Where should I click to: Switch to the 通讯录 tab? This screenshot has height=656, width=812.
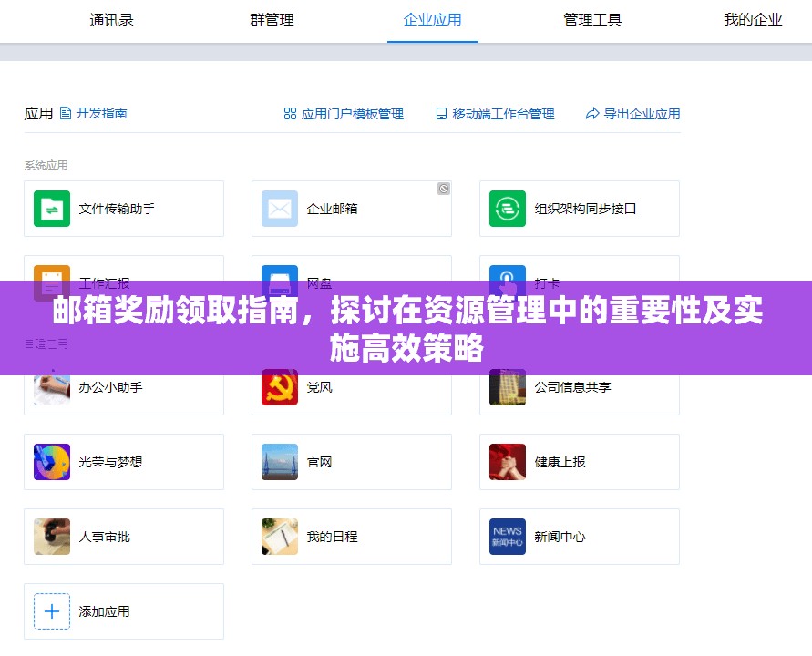111,20
